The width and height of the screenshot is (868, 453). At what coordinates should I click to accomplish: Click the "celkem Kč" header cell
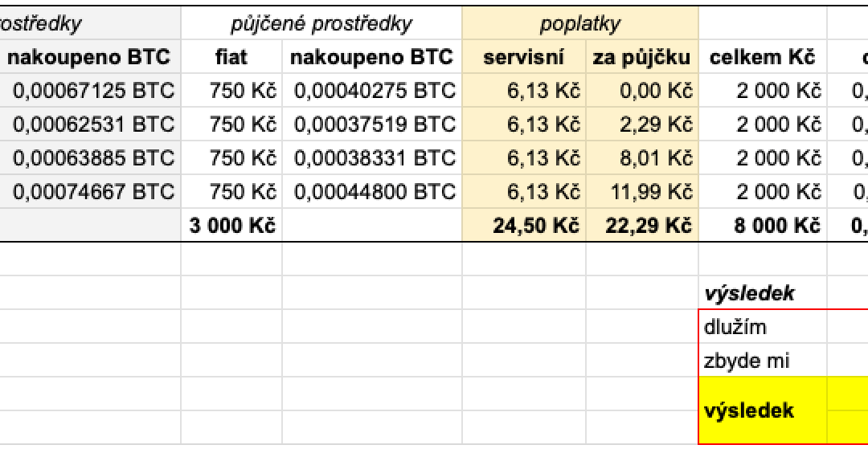point(762,58)
